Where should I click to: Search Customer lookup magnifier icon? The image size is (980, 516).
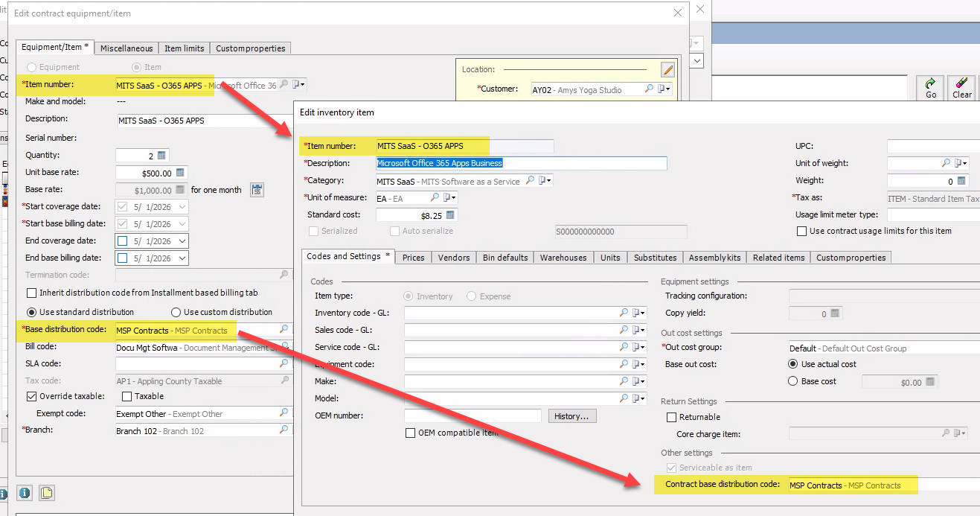(649, 89)
